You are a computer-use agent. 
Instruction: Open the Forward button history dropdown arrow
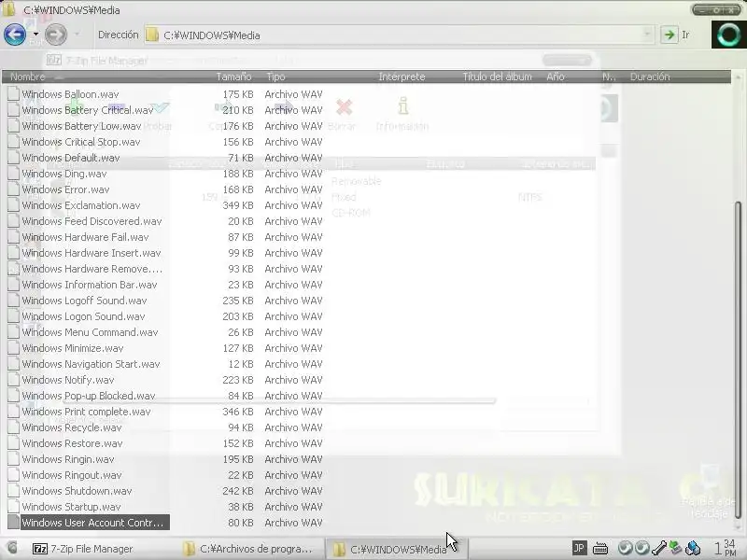click(x=78, y=35)
